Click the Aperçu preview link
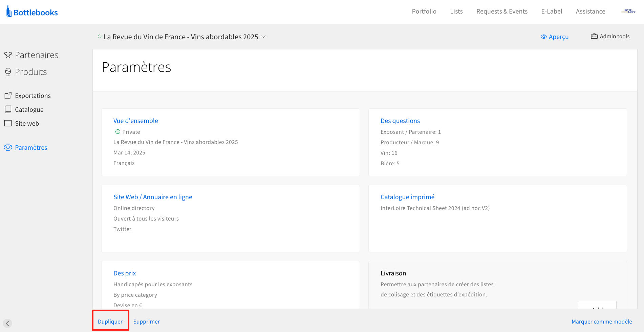Viewport: 644px width, 332px height. coord(559,37)
